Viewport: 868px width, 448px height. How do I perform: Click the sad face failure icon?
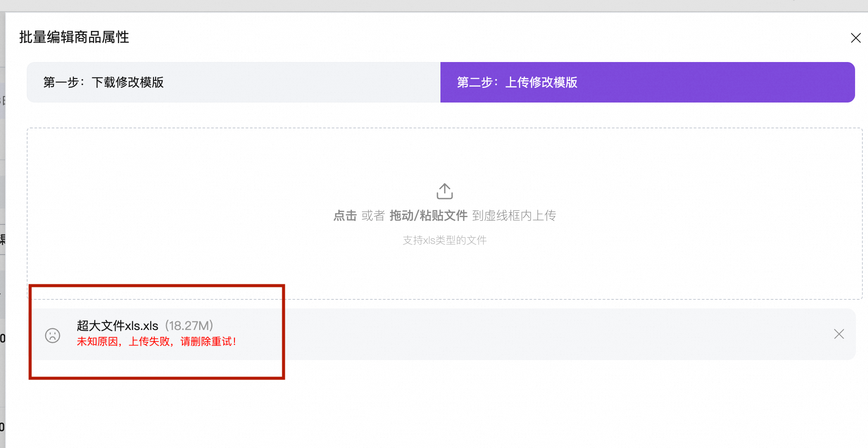(x=53, y=335)
